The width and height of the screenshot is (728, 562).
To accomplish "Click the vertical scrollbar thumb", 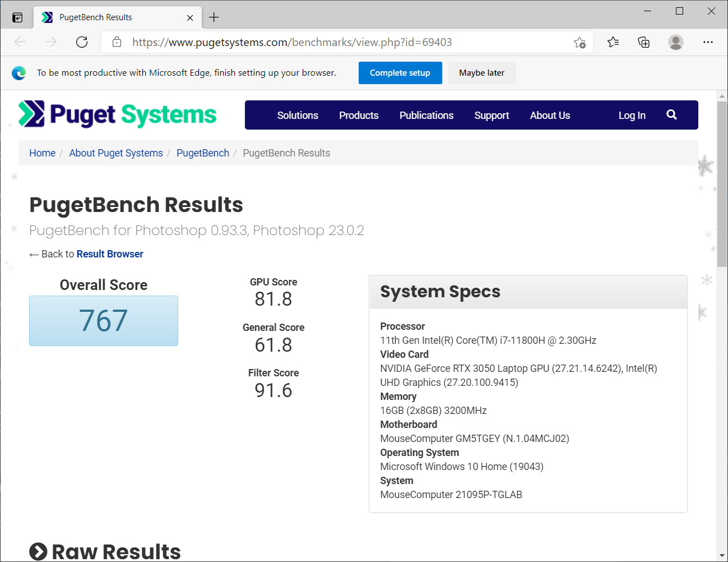I will [722, 184].
